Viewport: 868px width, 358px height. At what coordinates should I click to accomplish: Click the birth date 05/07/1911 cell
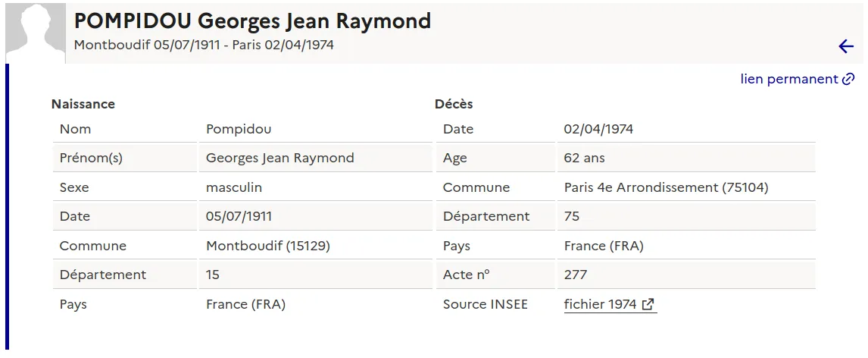pos(239,216)
